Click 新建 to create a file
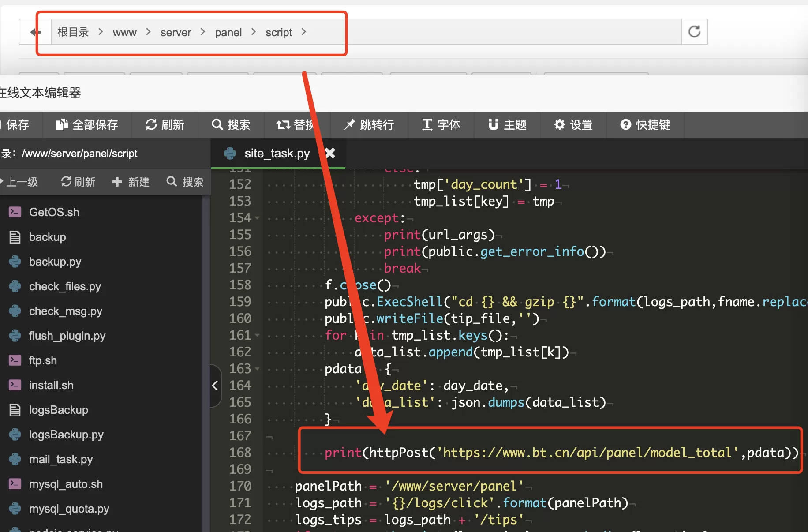The height and width of the screenshot is (532, 808). click(131, 182)
